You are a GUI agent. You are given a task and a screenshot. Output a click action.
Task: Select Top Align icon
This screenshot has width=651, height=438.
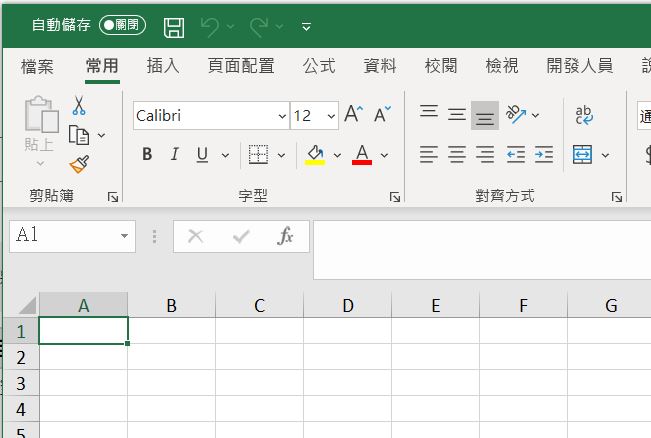[x=429, y=112]
